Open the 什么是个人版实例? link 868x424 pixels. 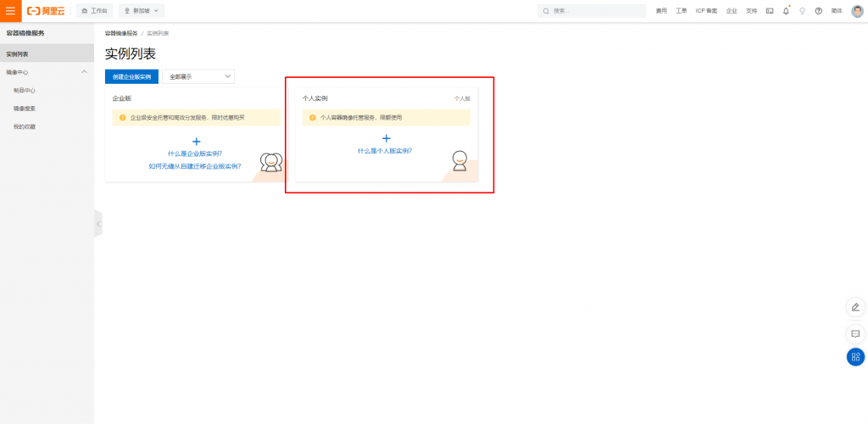click(385, 151)
